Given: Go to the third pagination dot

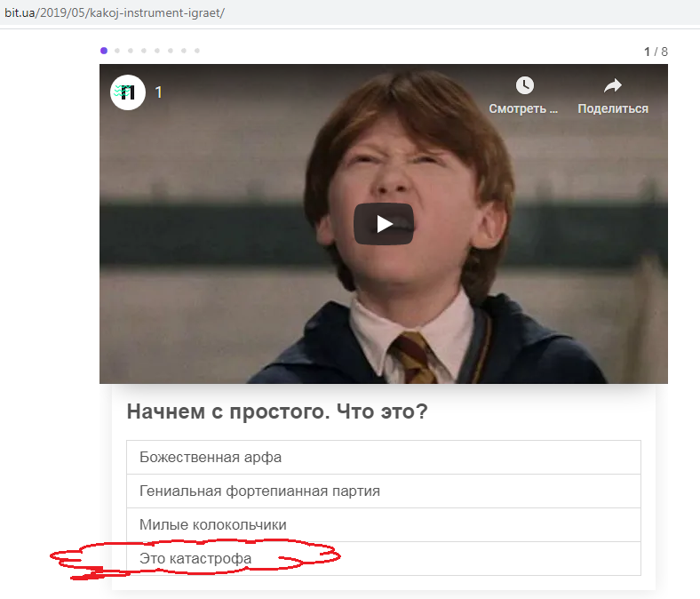Looking at the screenshot, I should coord(131,51).
